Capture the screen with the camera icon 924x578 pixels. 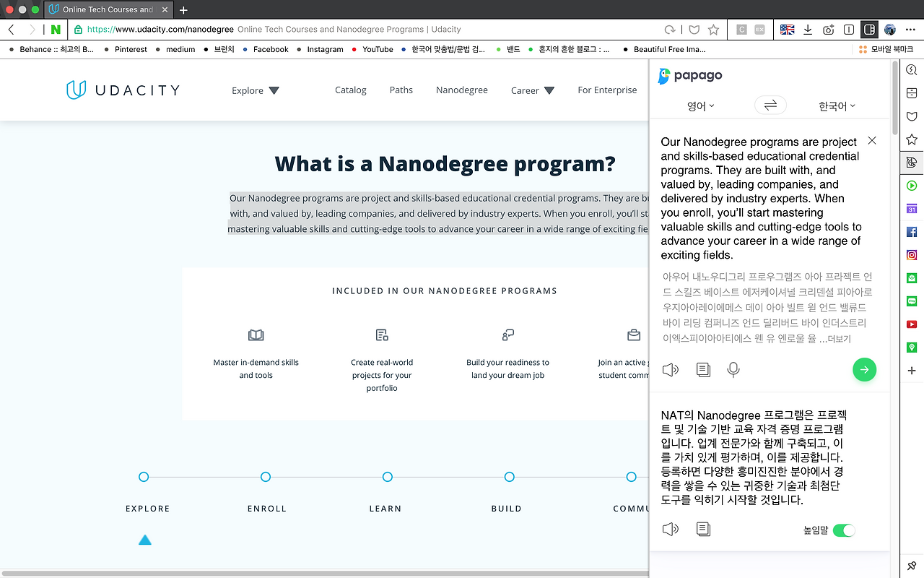829,30
